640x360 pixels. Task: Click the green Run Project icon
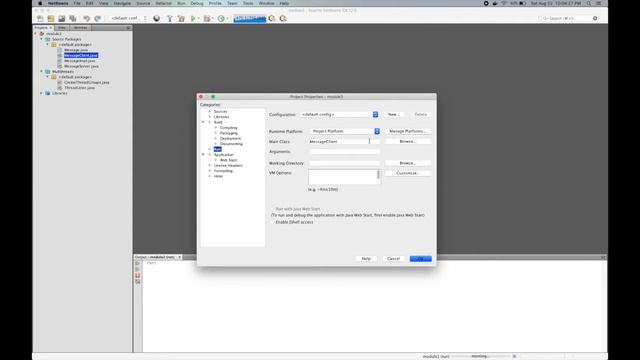193,18
